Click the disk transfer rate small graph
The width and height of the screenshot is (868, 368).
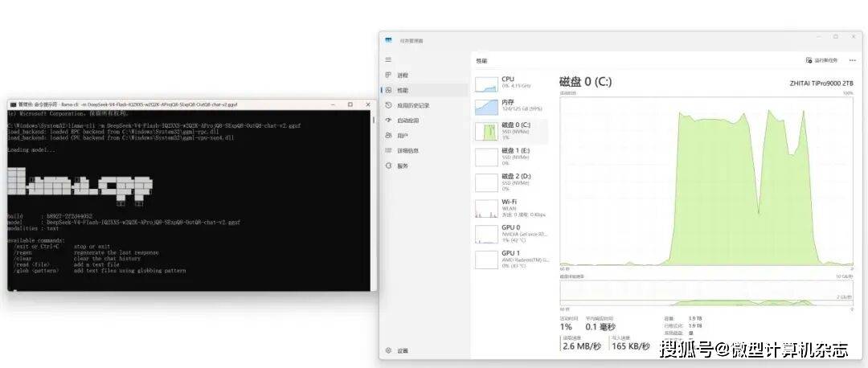(x=706, y=292)
